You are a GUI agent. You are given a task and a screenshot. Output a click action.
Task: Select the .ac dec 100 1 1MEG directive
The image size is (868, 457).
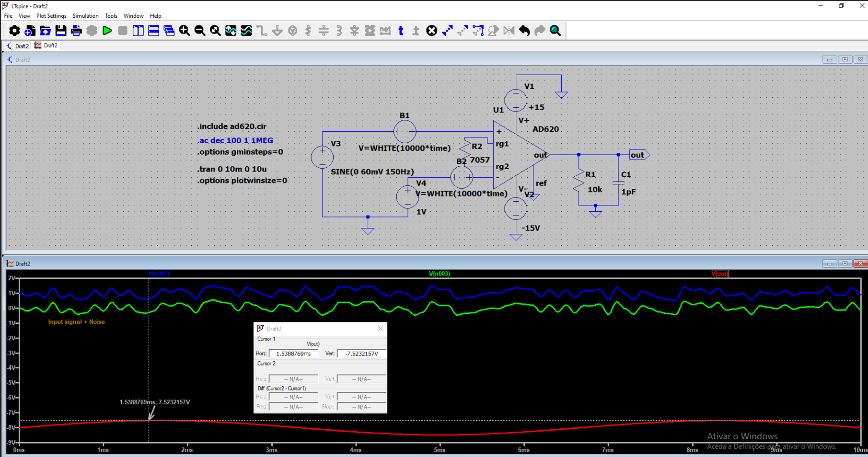point(235,140)
